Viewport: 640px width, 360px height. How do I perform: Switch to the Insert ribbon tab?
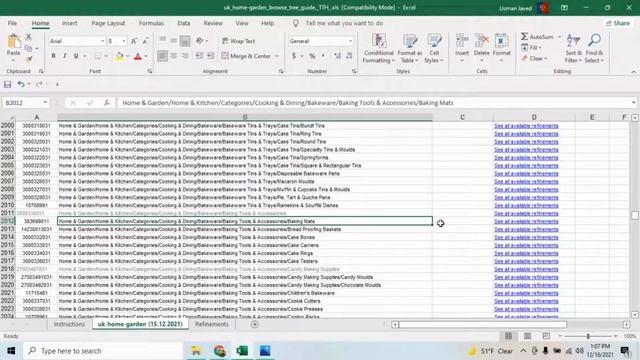coord(69,23)
